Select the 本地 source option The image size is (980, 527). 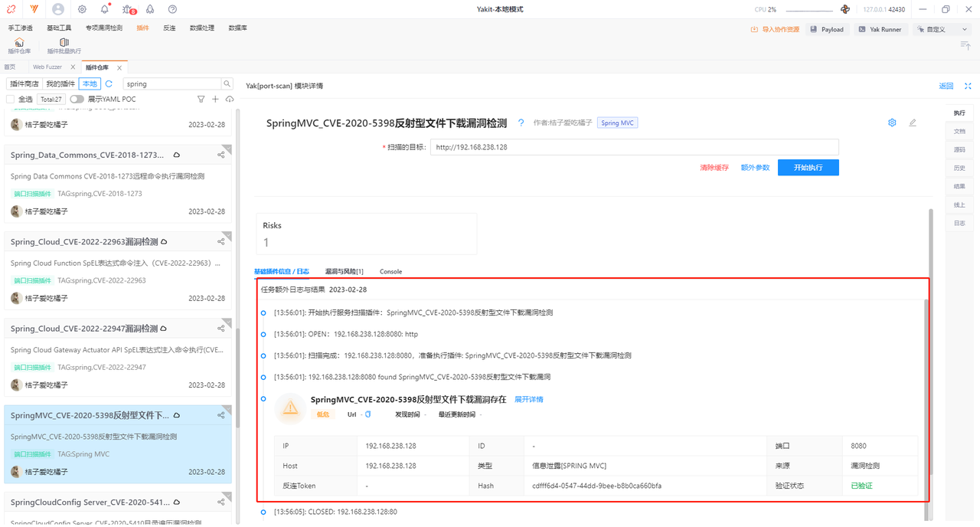coord(90,83)
